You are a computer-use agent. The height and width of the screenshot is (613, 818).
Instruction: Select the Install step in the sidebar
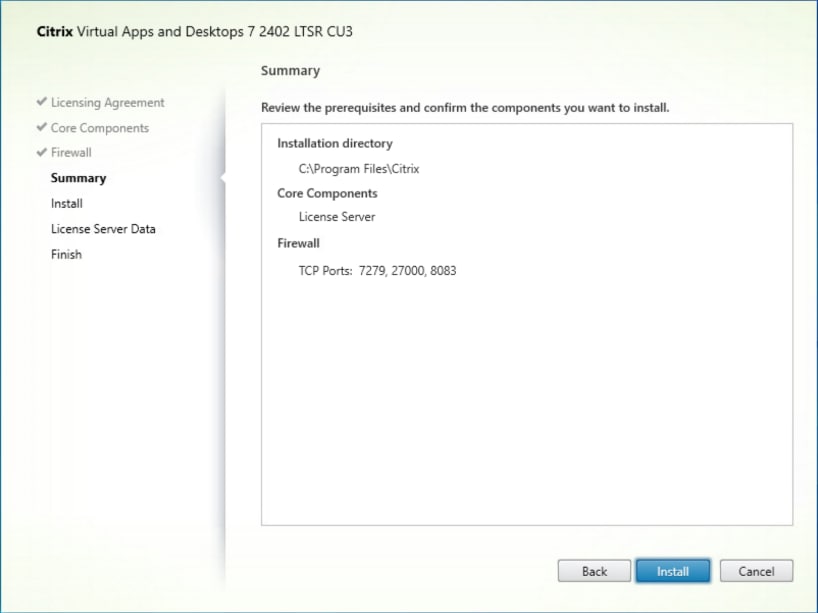point(67,203)
